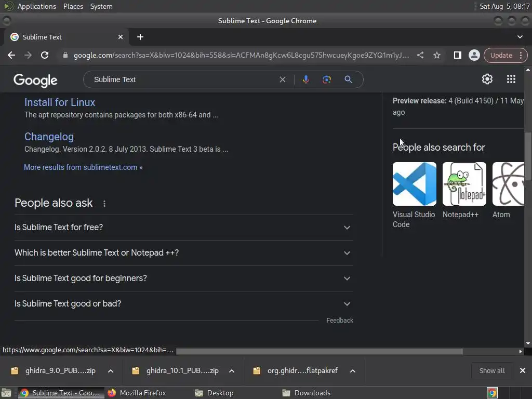Open People also ask options menu
This screenshot has width=532, height=399.
point(104,204)
